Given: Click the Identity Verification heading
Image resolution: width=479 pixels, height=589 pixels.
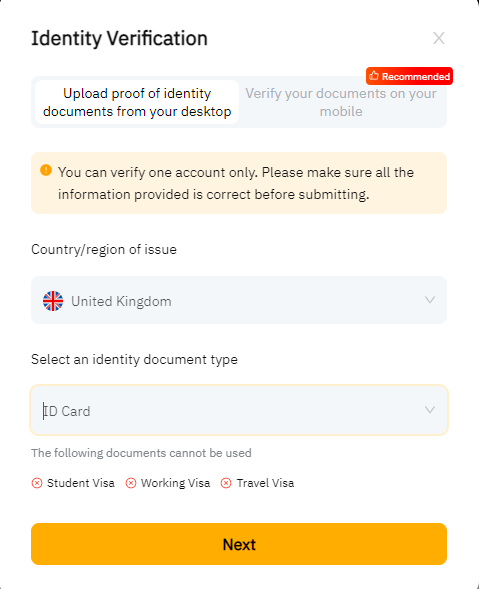Looking at the screenshot, I should (119, 38).
